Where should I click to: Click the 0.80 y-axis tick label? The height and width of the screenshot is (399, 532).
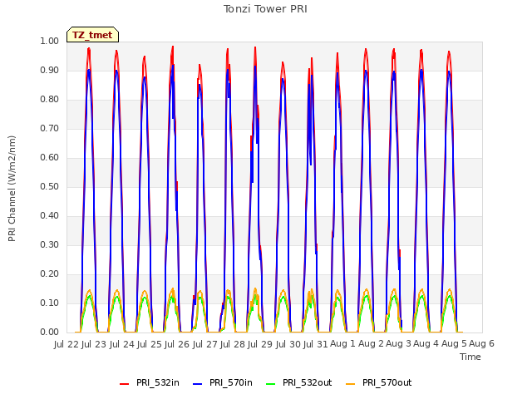click(x=50, y=100)
